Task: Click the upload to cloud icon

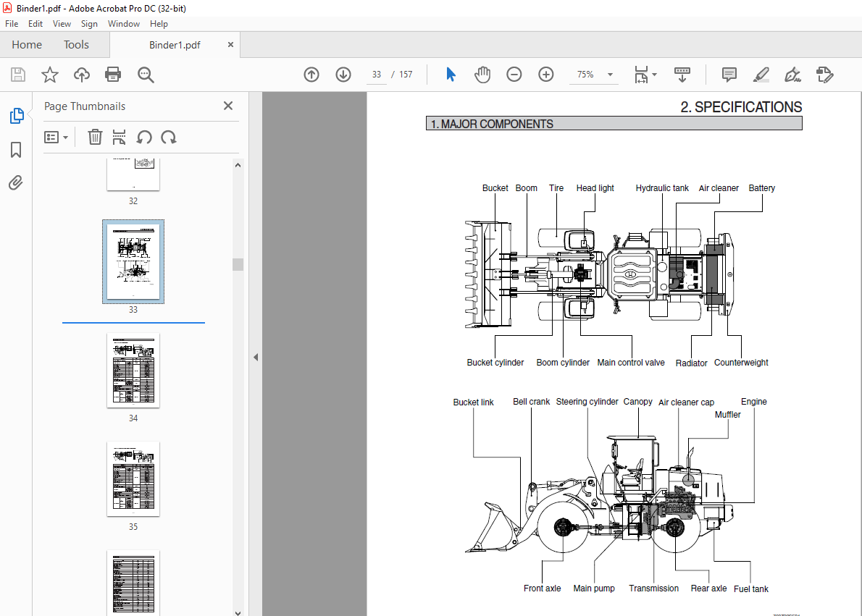Action: pyautogui.click(x=82, y=74)
